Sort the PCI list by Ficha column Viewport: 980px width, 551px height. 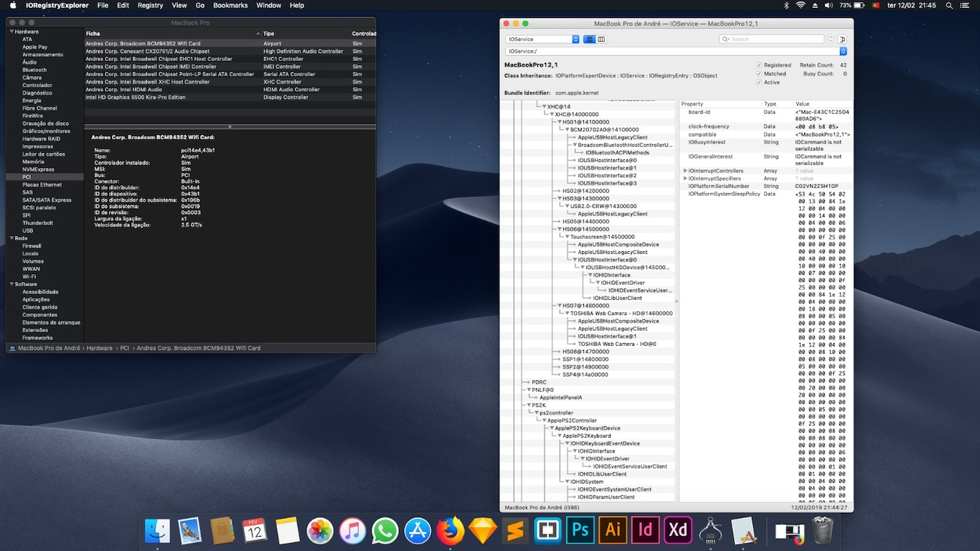coord(172,34)
